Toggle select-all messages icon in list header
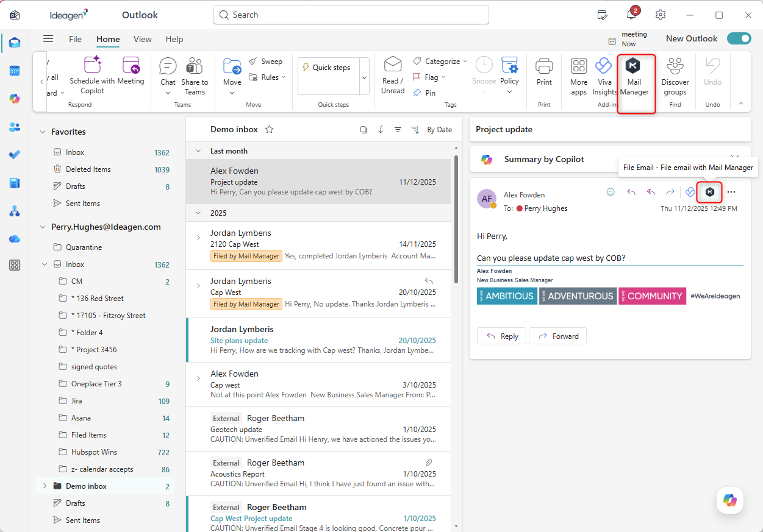This screenshot has height=532, width=763. (364, 130)
